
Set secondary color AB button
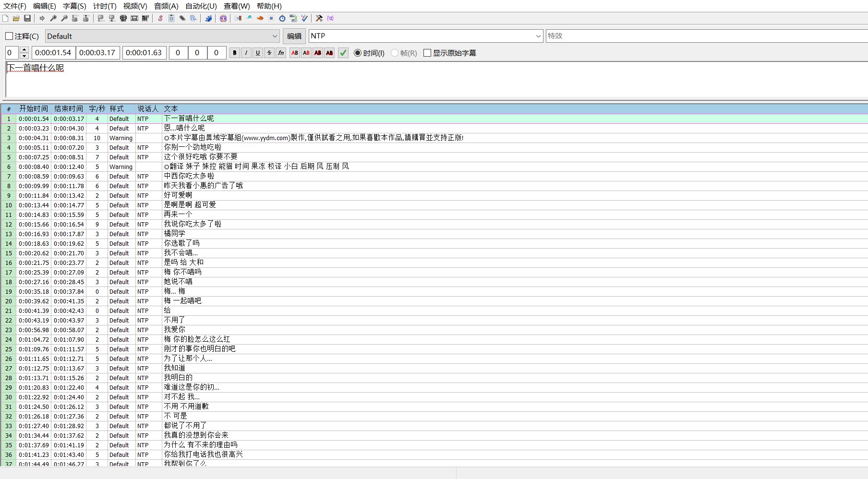[306, 53]
